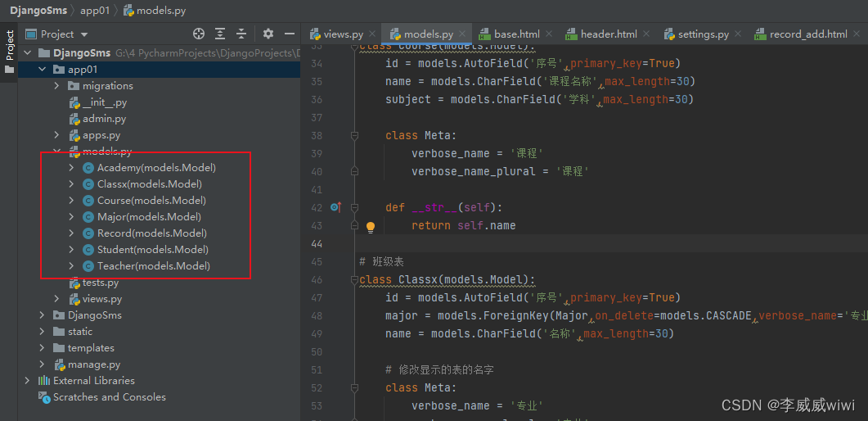Select Student(models.Model) class
Viewport: 868px width, 421px height.
point(153,250)
